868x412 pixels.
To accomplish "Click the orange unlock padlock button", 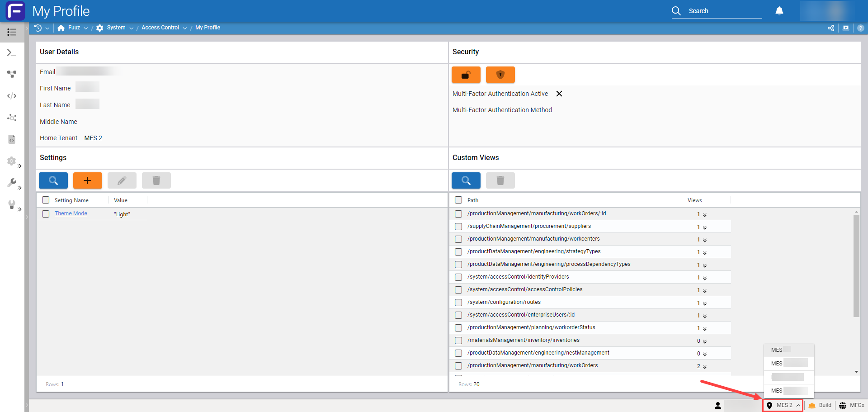I will point(466,75).
